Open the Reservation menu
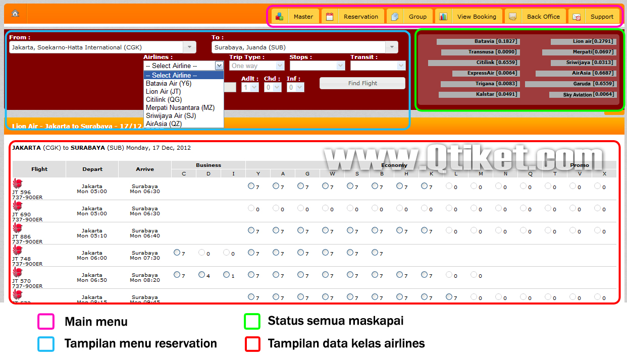Screen dimensions: 627x364 [x=352, y=16]
